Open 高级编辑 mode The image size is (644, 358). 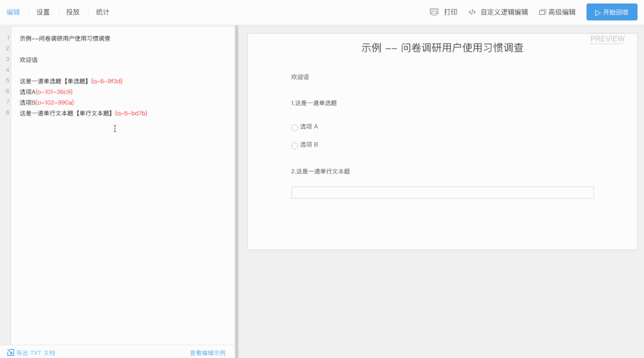tap(562, 13)
